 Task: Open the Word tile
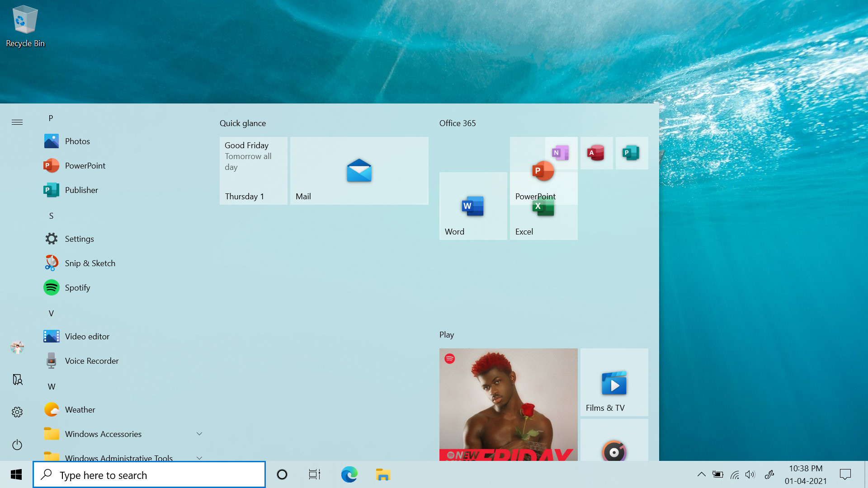pos(473,206)
